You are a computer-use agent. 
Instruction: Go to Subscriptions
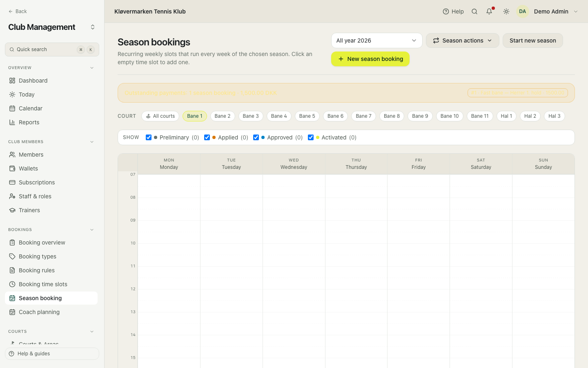[x=51, y=182]
